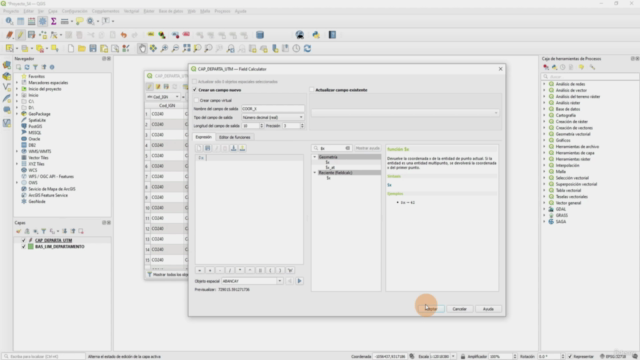Select the '$x_at' function in Geometría
Screen dimensions: 640x360
point(330,167)
